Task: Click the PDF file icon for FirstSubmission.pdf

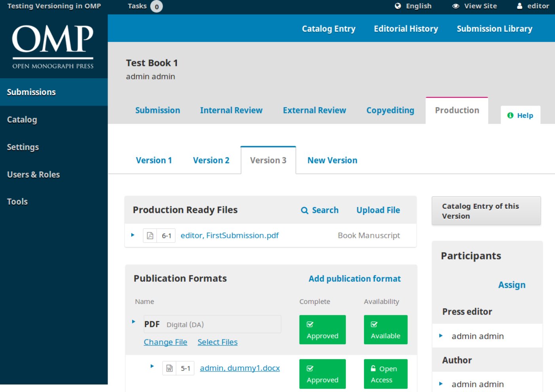Action: pyautogui.click(x=150, y=236)
